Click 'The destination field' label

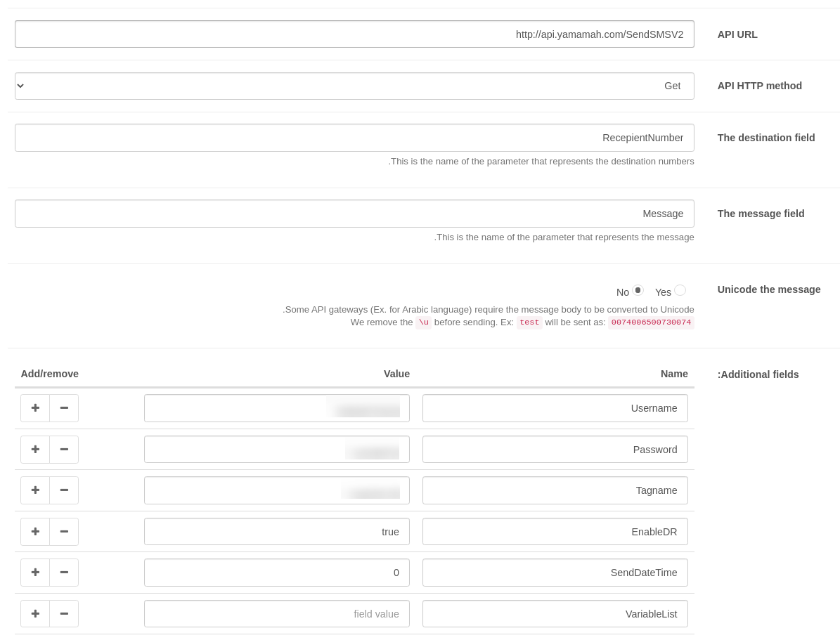click(x=766, y=138)
